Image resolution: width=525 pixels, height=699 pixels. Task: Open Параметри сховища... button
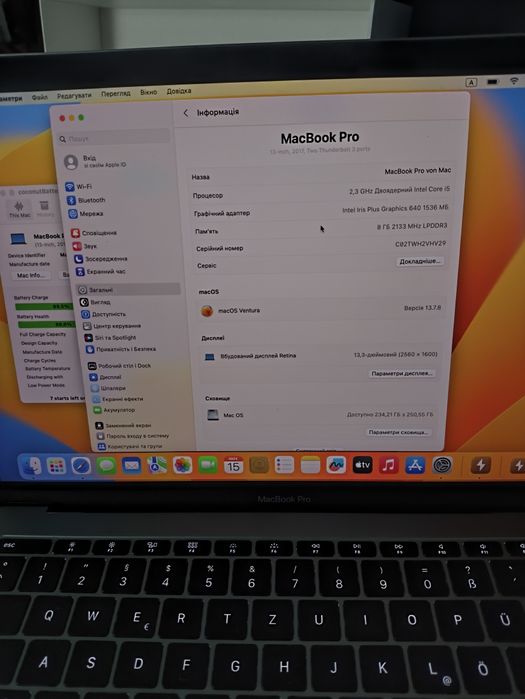[x=398, y=432]
